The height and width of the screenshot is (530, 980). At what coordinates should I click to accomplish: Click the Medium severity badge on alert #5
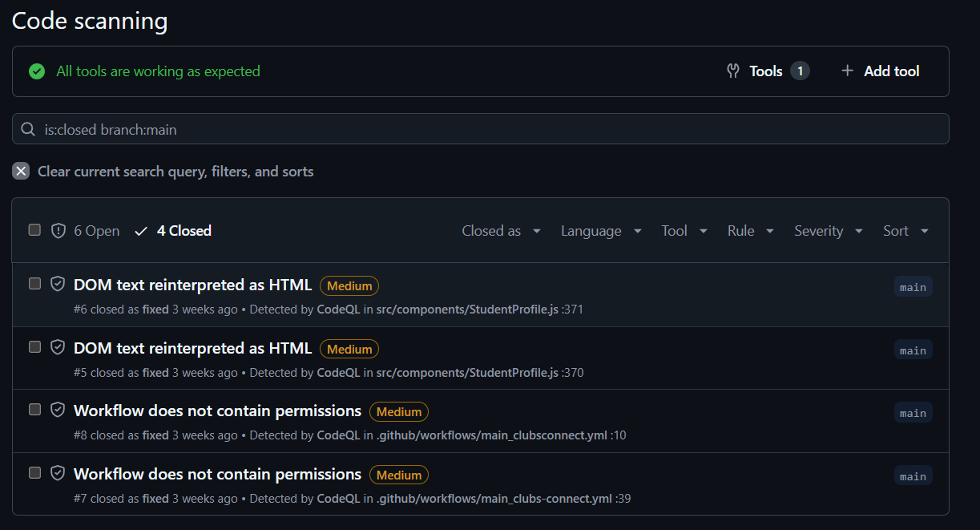(349, 349)
